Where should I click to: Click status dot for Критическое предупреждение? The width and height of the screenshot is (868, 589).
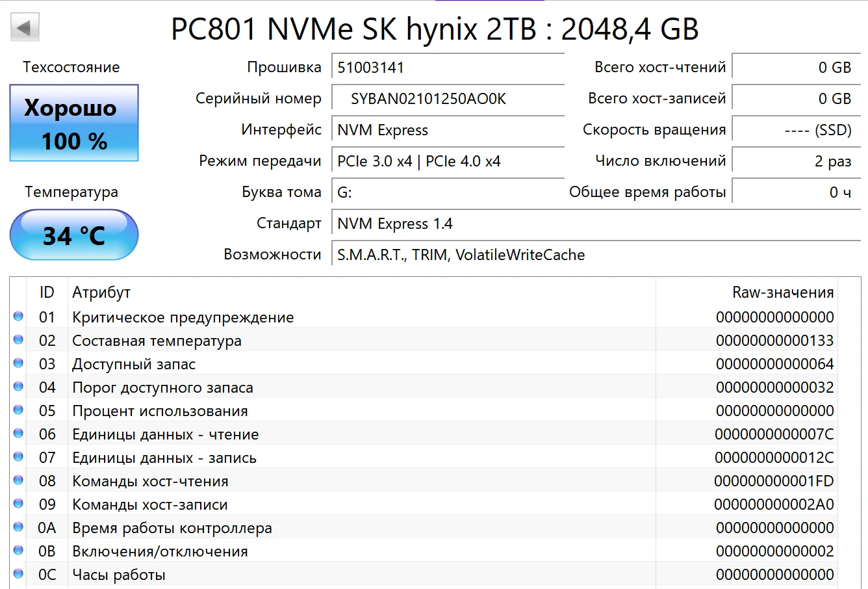coord(18,317)
